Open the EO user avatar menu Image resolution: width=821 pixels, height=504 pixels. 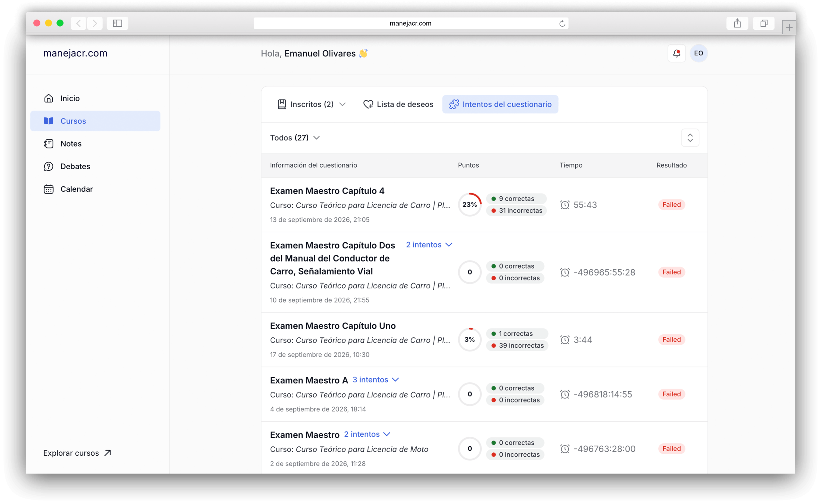coord(698,53)
